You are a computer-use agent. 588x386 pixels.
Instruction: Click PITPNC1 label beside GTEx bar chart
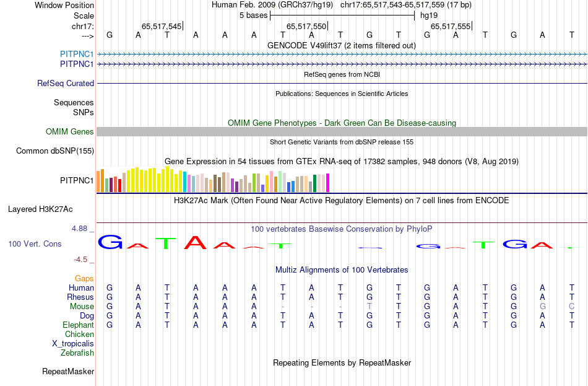(77, 181)
